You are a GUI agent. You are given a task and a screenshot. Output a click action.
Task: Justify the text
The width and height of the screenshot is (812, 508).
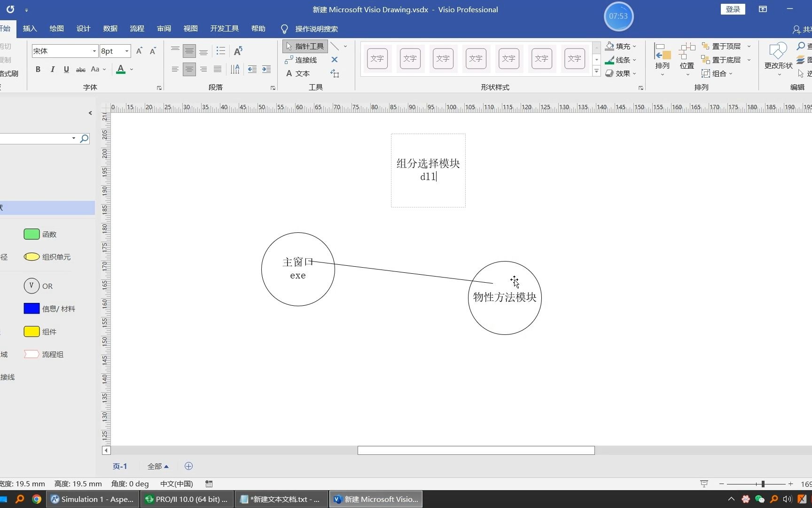click(x=218, y=69)
